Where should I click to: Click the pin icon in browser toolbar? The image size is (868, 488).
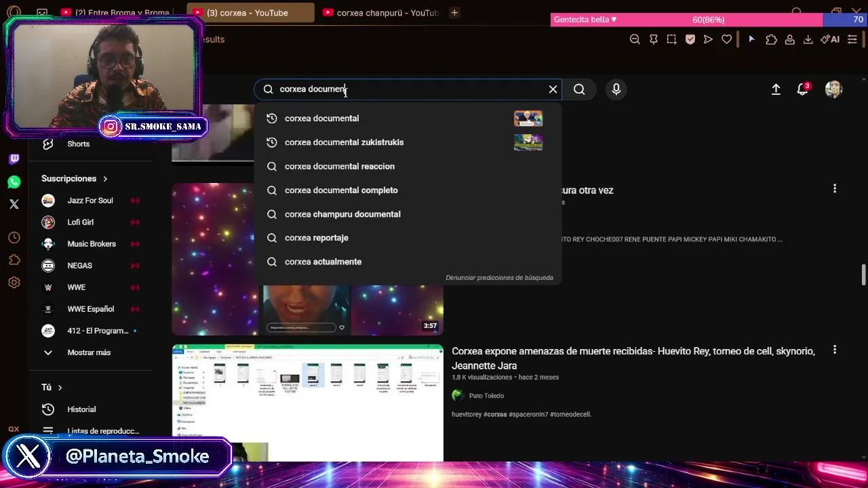point(653,39)
